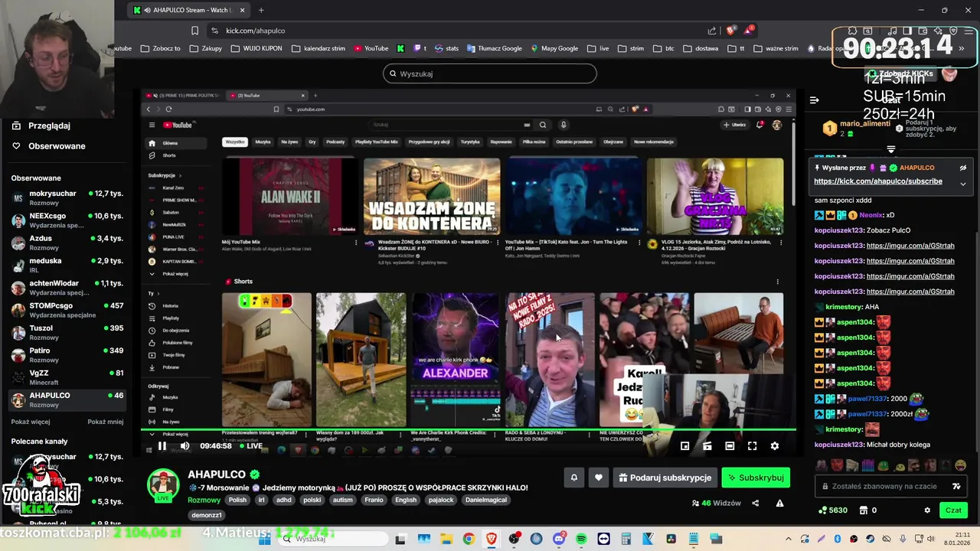The height and width of the screenshot is (551, 980).
Task: Pause the Kick stream player
Action: tap(162, 446)
